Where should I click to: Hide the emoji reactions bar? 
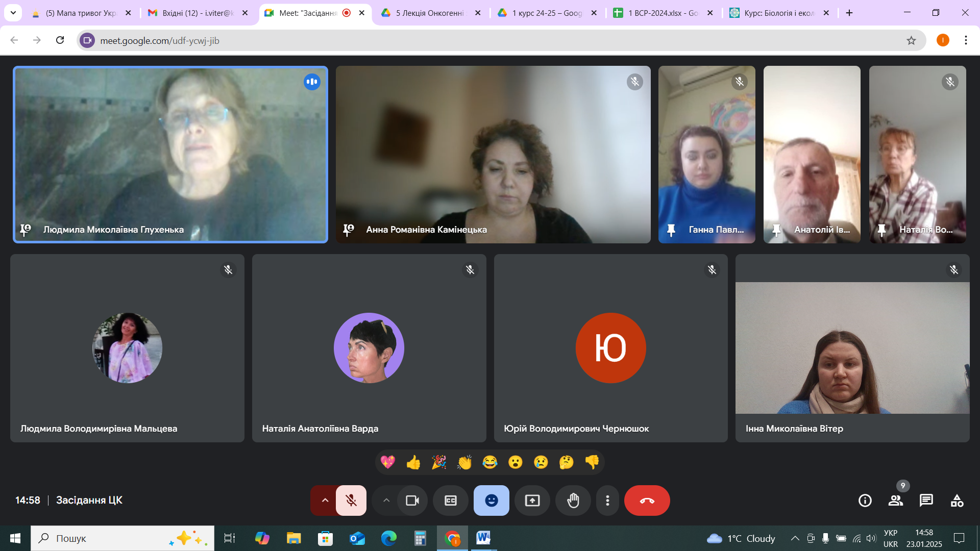pos(491,500)
